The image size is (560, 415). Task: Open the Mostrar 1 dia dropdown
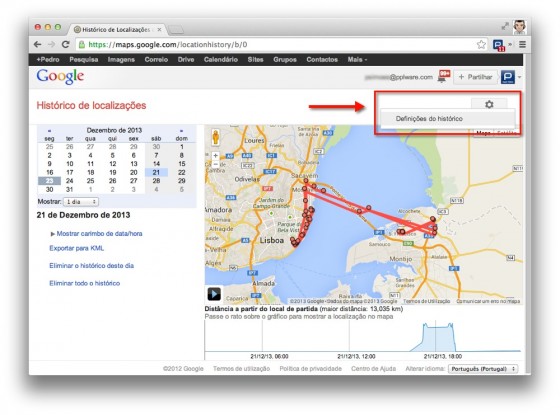(x=81, y=202)
